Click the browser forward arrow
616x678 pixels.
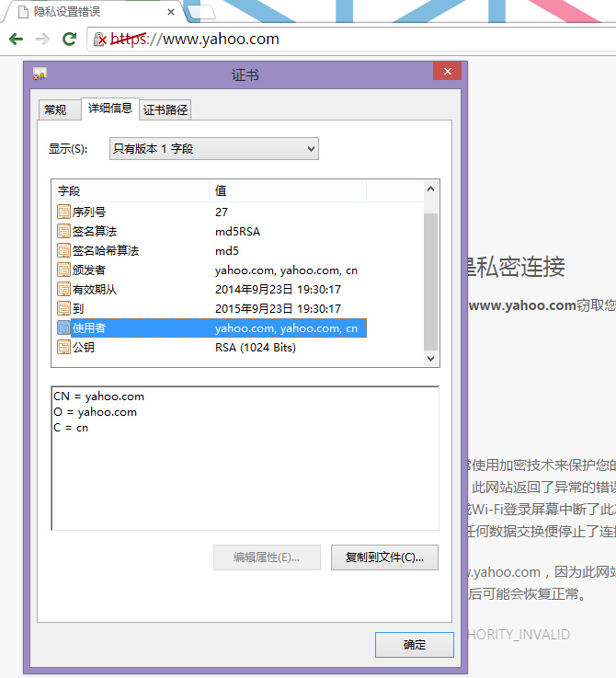point(42,40)
